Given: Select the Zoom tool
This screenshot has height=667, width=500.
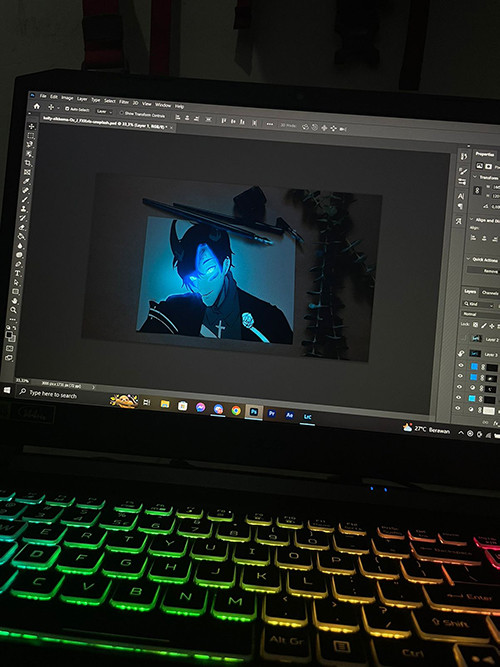Looking at the screenshot, I should pyautogui.click(x=14, y=311).
